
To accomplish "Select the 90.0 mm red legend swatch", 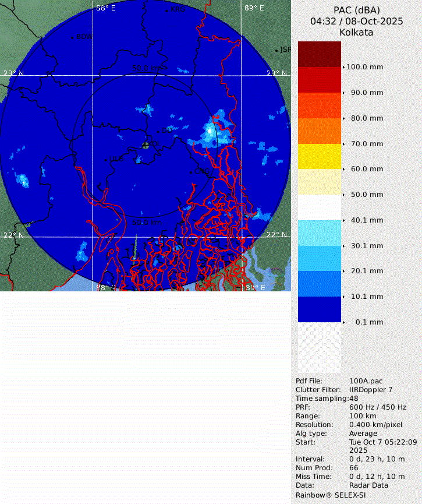I will (x=319, y=80).
